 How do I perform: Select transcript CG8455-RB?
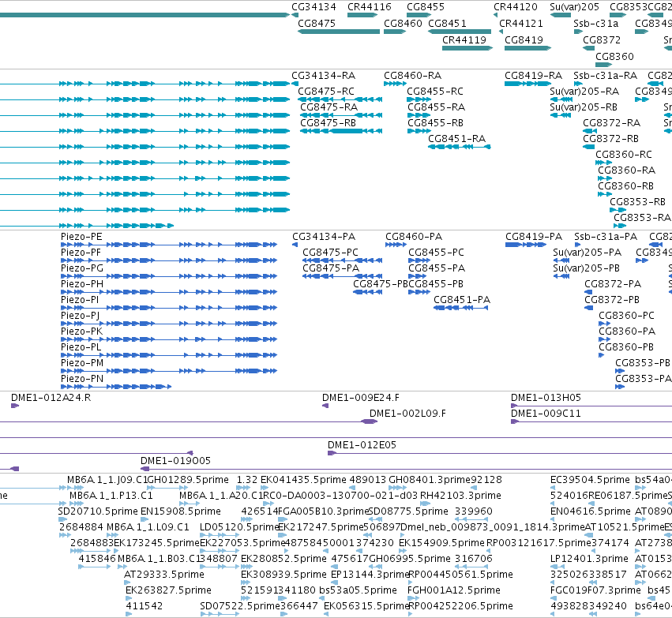pos(435,123)
